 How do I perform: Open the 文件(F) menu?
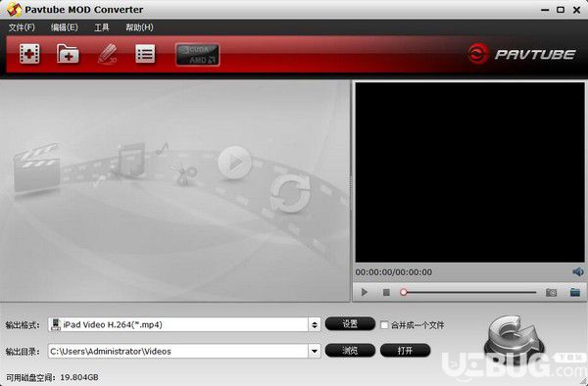22,27
